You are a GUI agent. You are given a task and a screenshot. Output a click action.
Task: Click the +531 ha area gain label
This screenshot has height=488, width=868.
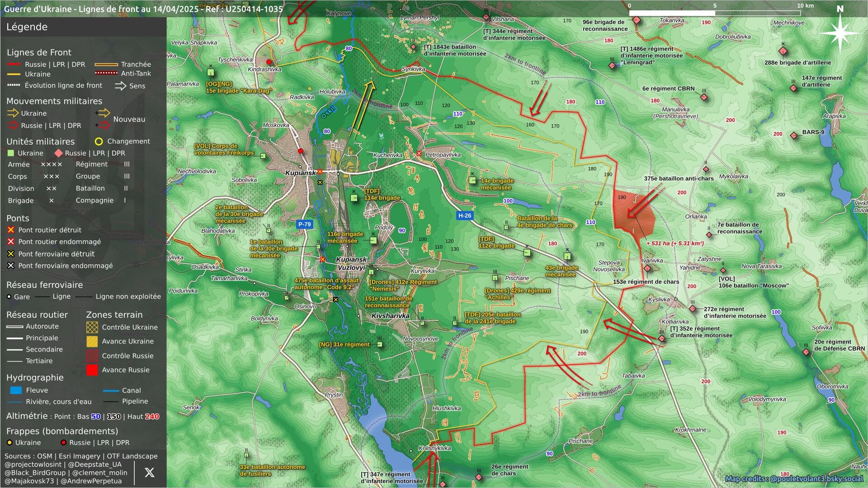(675, 244)
